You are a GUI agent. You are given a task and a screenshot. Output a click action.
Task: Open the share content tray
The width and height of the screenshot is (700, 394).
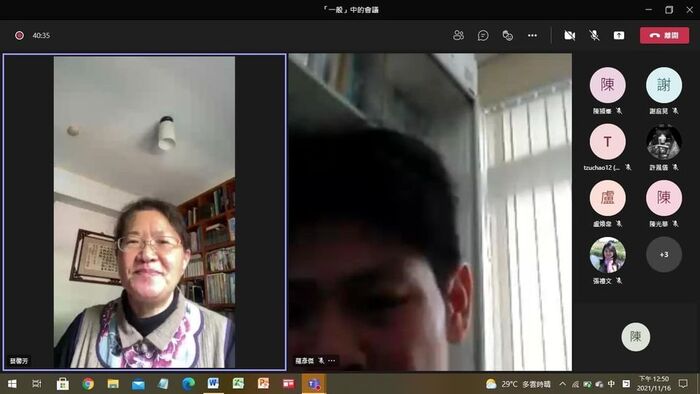tap(619, 35)
